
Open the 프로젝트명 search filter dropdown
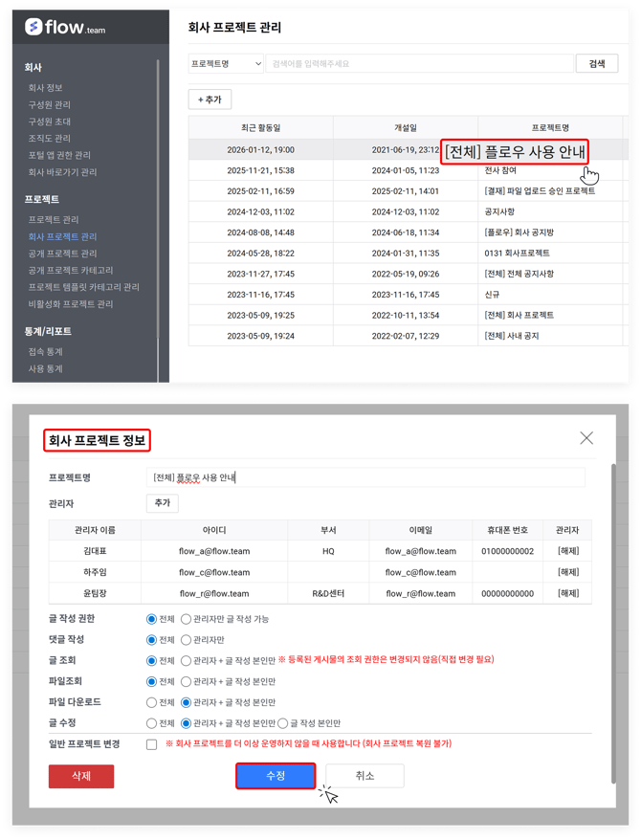[226, 63]
